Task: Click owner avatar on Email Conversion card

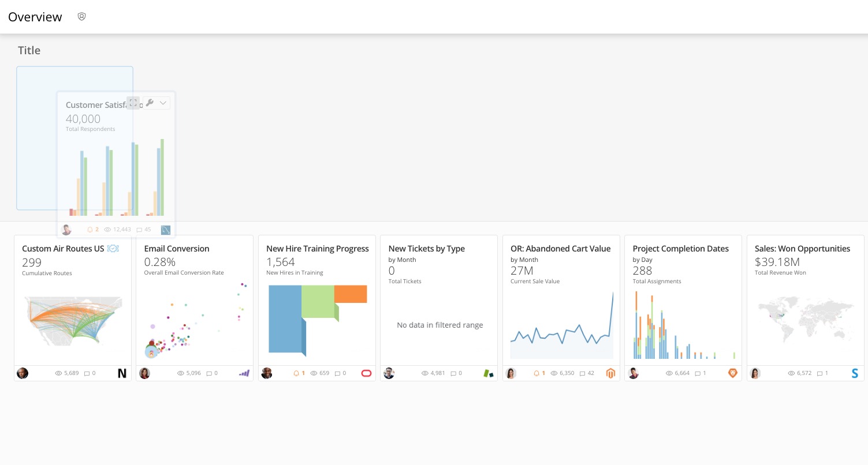Action: pos(144,373)
